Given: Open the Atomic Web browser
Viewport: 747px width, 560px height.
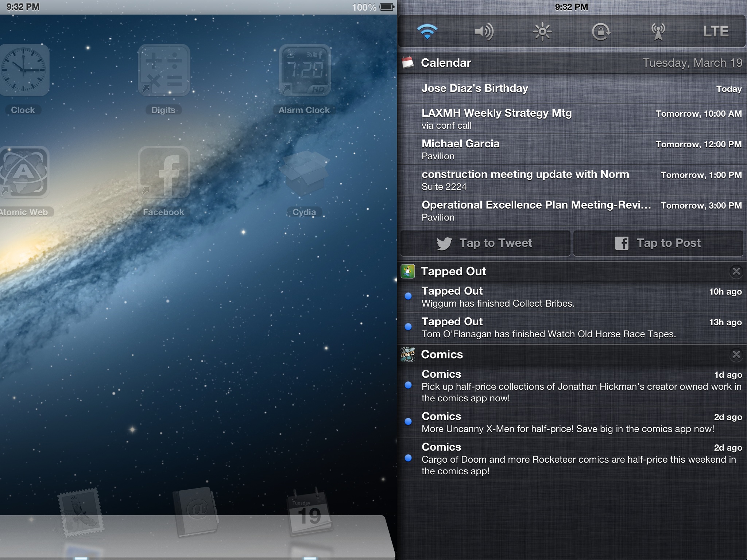Looking at the screenshot, I should (x=23, y=172).
